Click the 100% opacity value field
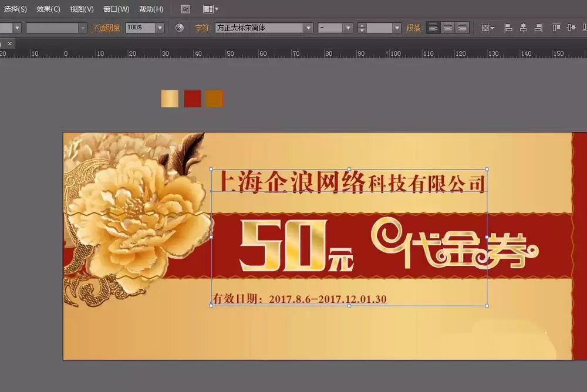 pos(140,28)
